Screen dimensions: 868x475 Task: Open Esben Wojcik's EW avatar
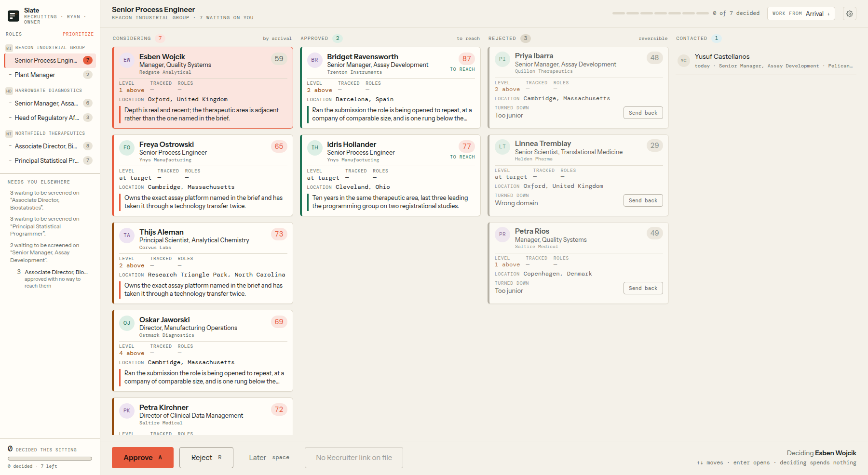127,60
